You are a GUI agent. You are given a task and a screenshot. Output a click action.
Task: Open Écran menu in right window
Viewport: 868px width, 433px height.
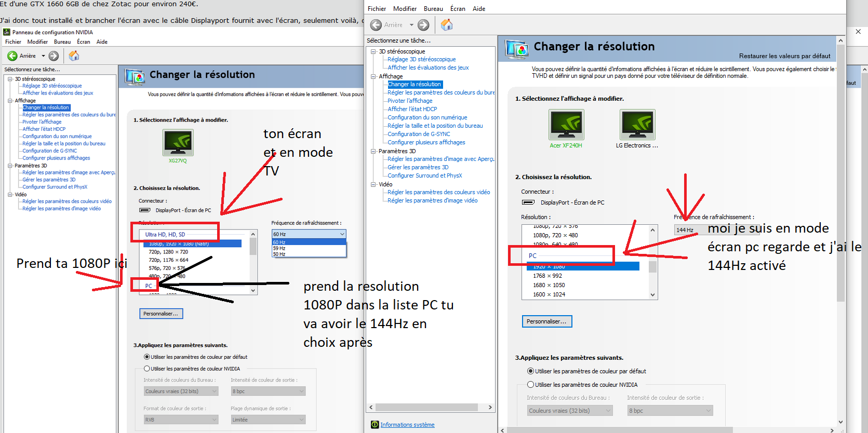pyautogui.click(x=458, y=9)
